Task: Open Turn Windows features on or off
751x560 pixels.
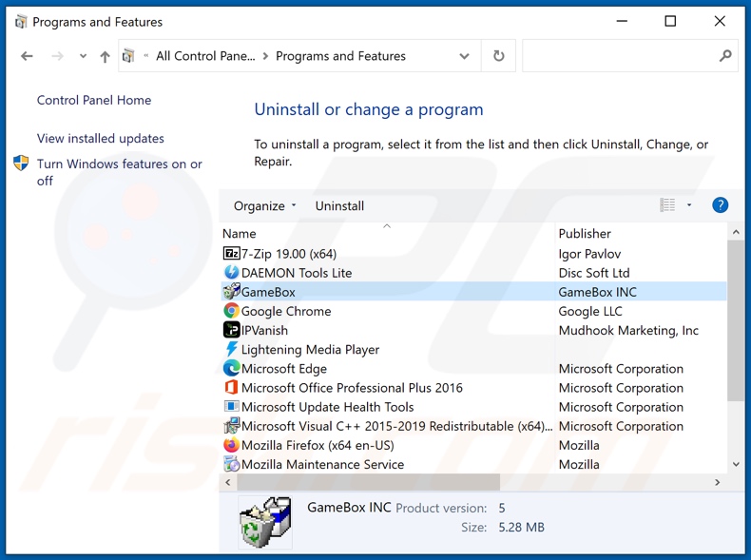Action: [x=119, y=172]
